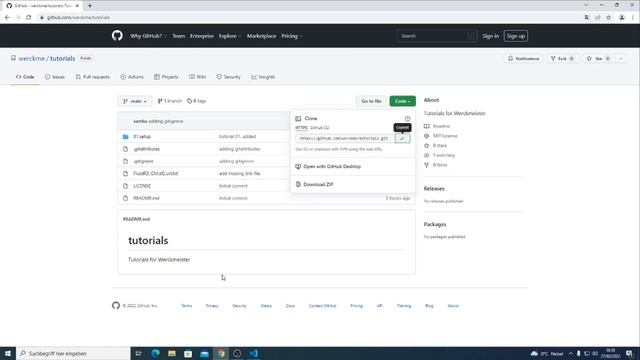Open README.md in file list

point(146,198)
